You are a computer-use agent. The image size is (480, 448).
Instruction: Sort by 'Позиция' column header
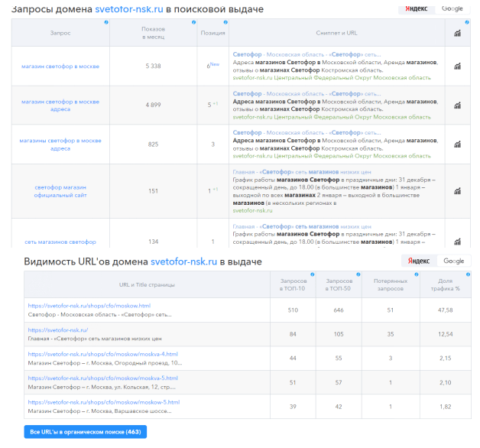(x=212, y=33)
